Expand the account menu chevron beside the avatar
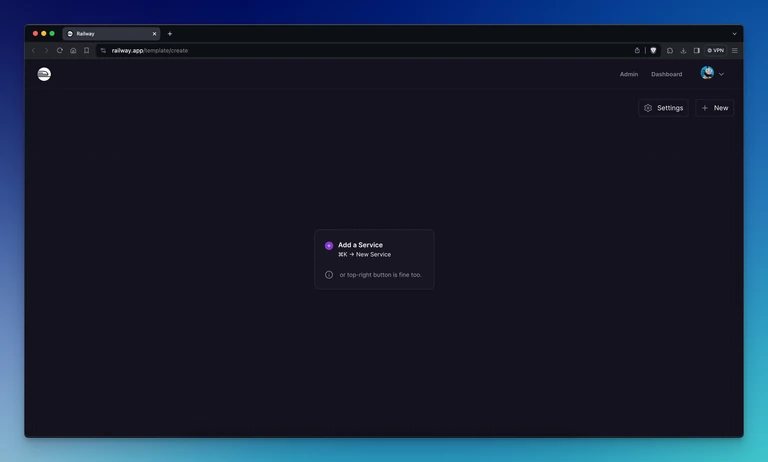 [x=721, y=74]
